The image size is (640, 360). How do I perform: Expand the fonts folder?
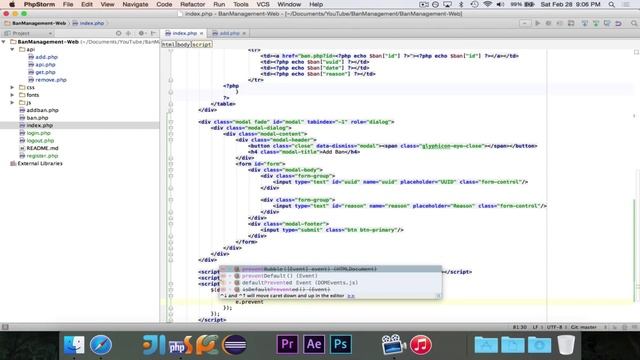click(x=12, y=95)
